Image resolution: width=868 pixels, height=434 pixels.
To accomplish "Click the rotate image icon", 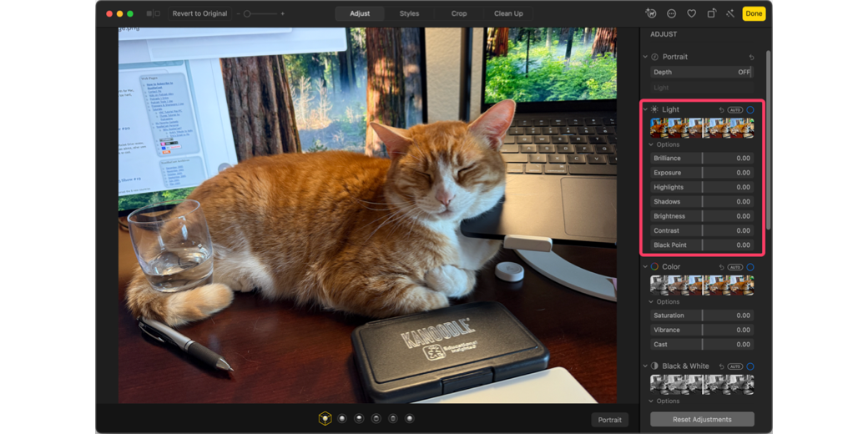I will 711,13.
